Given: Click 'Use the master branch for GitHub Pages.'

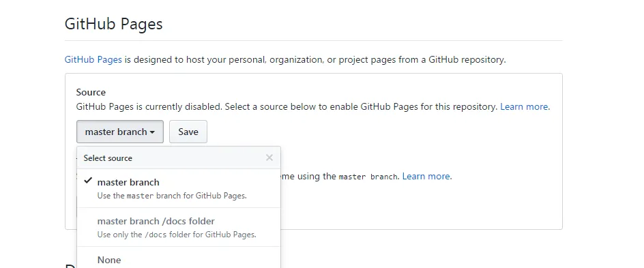Looking at the screenshot, I should [x=172, y=196].
